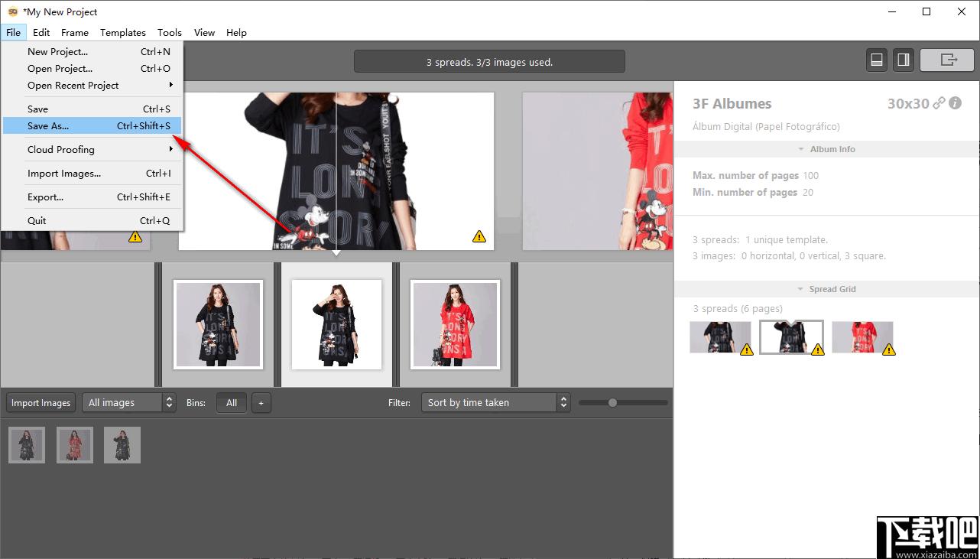980x559 pixels.
Task: Click warning icon on first Spread Grid thumbnail
Action: tap(746, 349)
